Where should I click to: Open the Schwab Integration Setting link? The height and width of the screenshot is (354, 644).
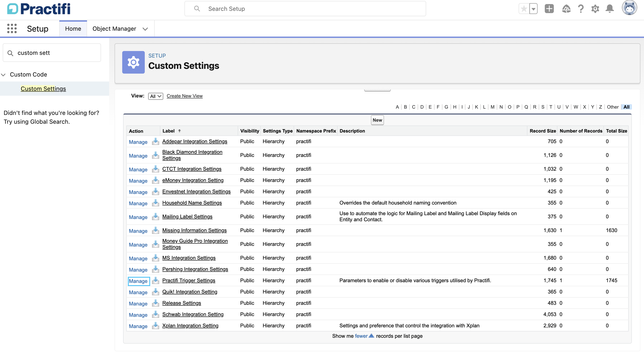pyautogui.click(x=193, y=314)
